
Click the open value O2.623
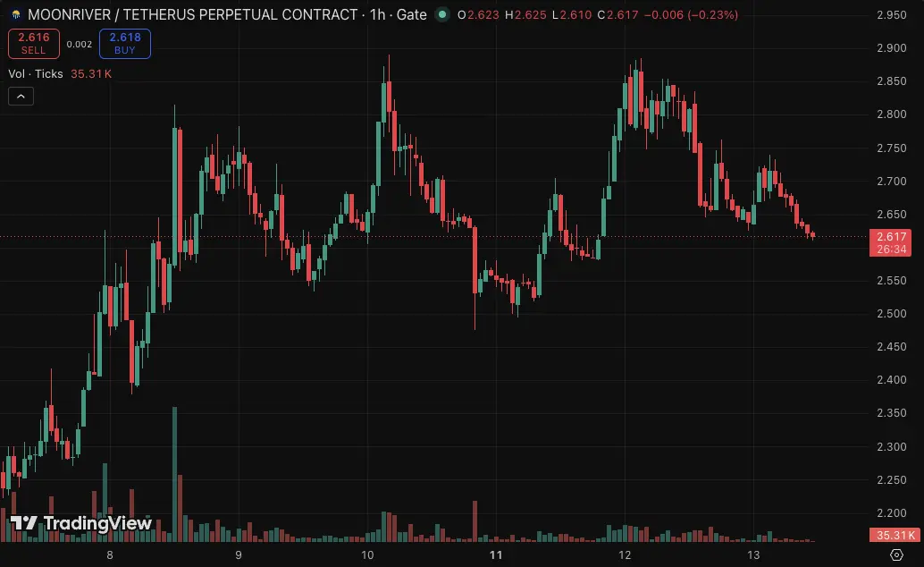[x=478, y=14]
